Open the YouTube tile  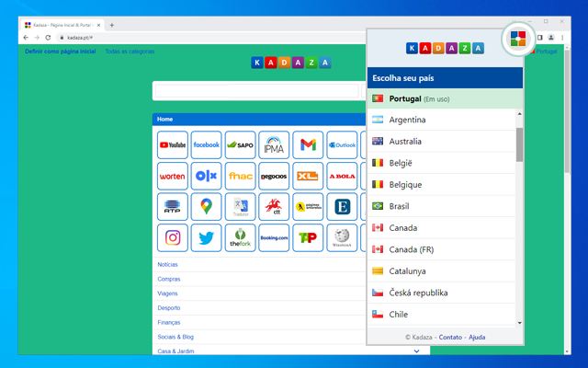(173, 145)
